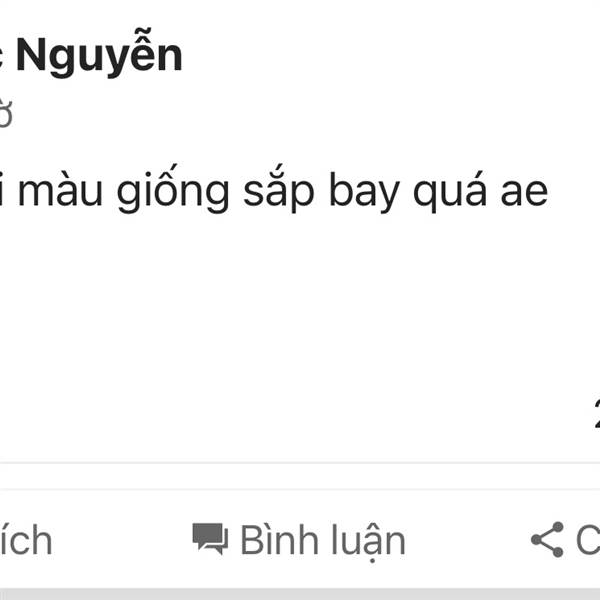The width and height of the screenshot is (600, 600).
Task: Click the word giống in the post
Action: coord(173,189)
